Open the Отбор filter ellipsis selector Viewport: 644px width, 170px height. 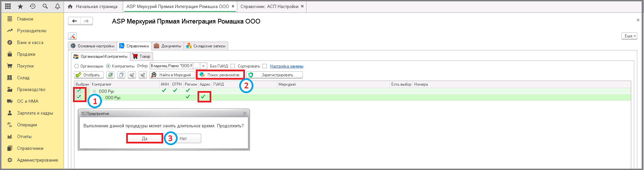(x=196, y=66)
